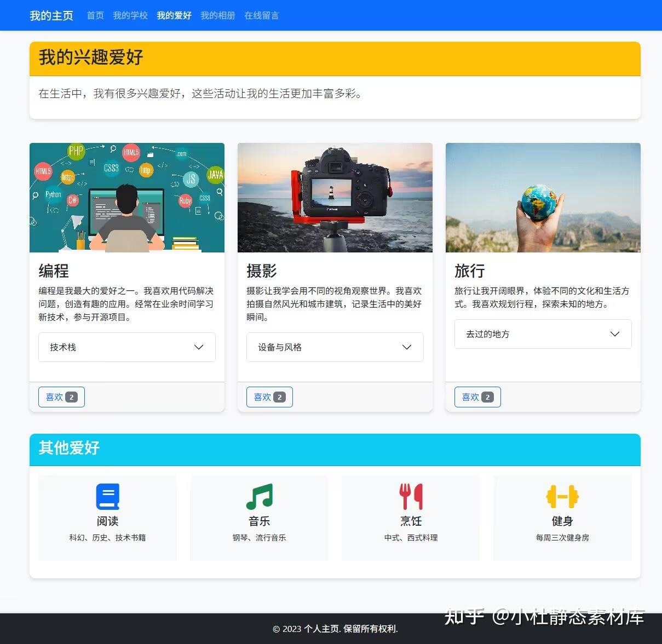Open the 我的学校 page link

click(130, 15)
